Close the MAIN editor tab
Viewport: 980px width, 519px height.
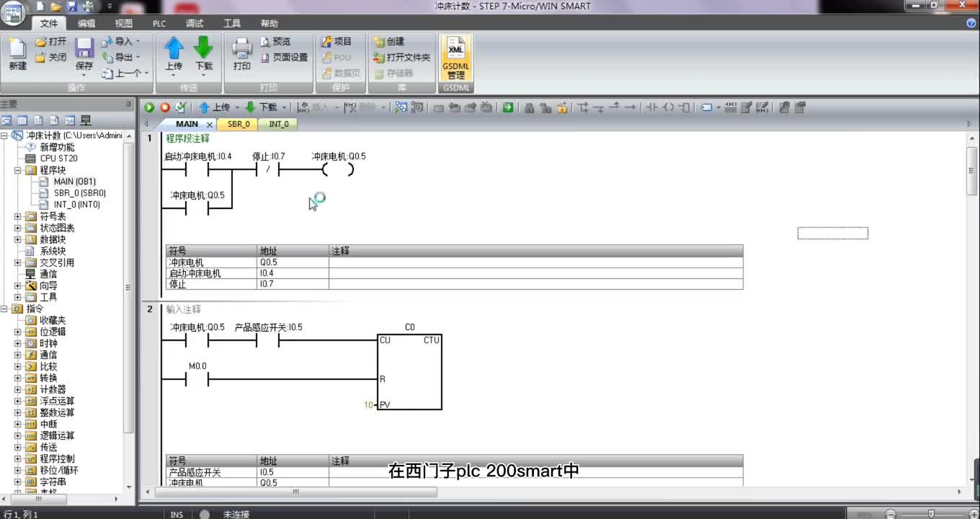(208, 124)
